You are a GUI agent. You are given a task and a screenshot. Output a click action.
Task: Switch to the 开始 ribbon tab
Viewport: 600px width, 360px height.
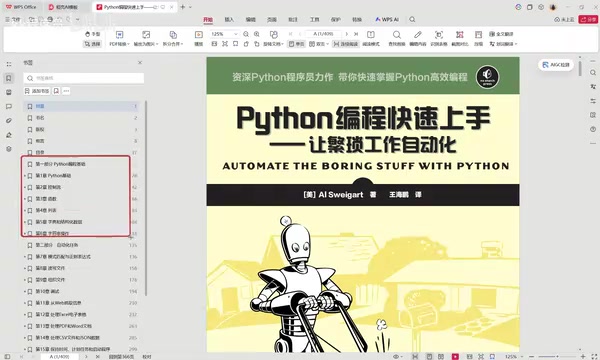coord(208,20)
